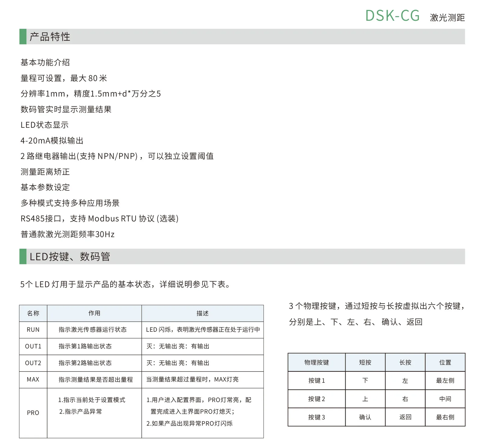Click the 按键 3 cell
483x448 pixels.
[317, 417]
